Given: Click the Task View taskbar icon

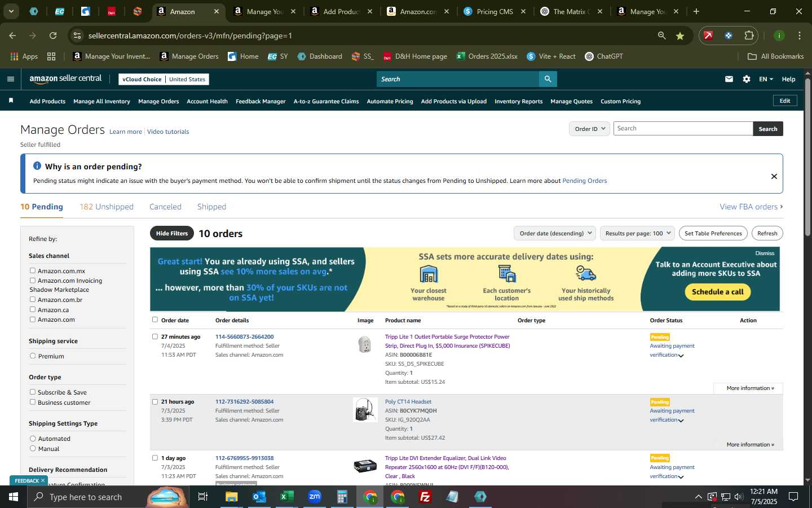Looking at the screenshot, I should pyautogui.click(x=203, y=497).
